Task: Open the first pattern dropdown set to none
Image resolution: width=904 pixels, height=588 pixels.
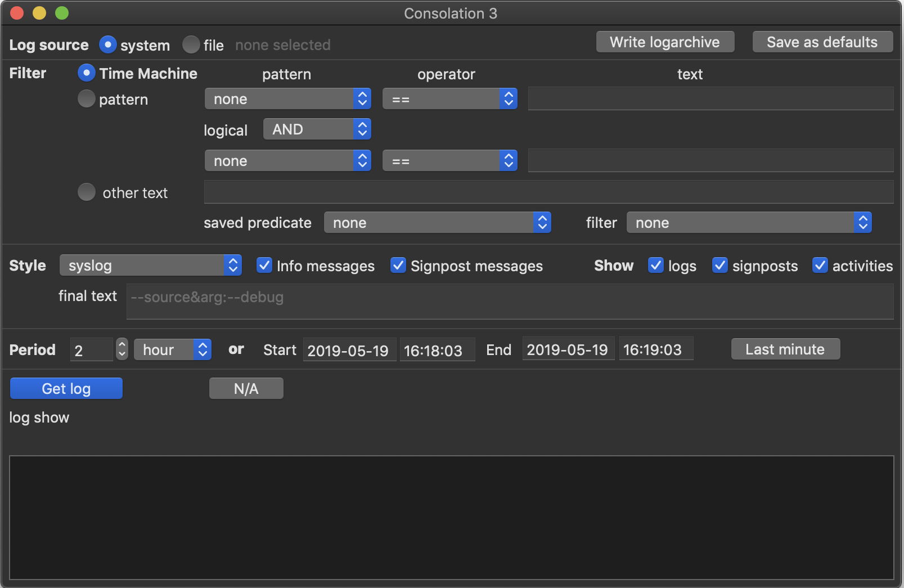Action: click(x=287, y=99)
